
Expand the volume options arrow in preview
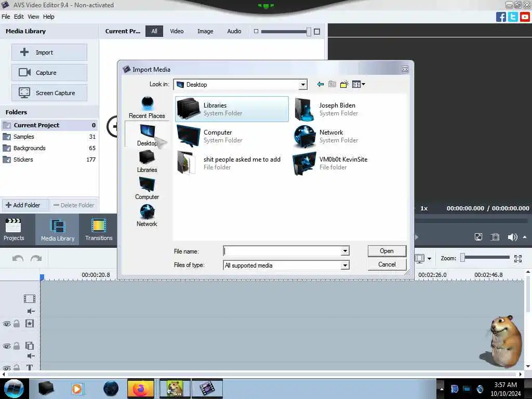click(x=525, y=237)
